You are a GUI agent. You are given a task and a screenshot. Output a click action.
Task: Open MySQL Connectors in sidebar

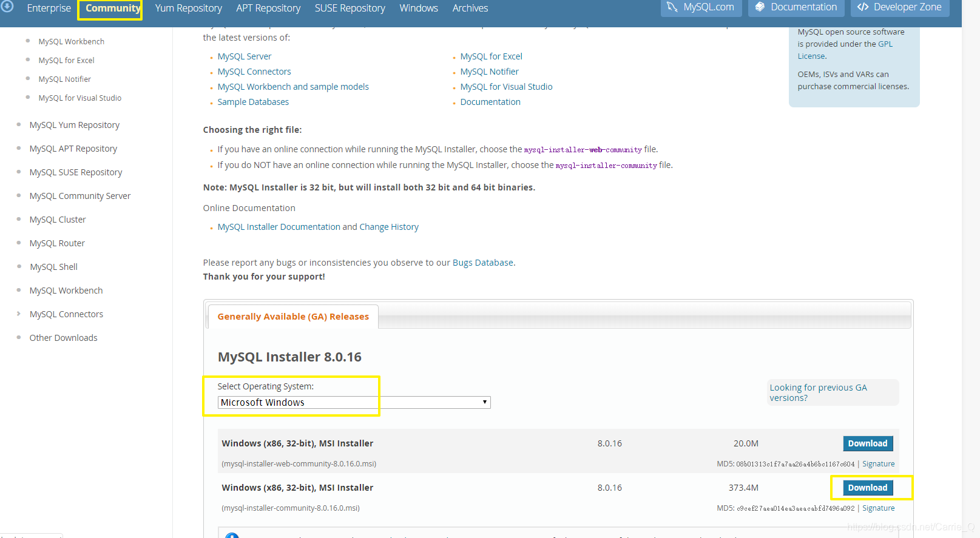66,314
